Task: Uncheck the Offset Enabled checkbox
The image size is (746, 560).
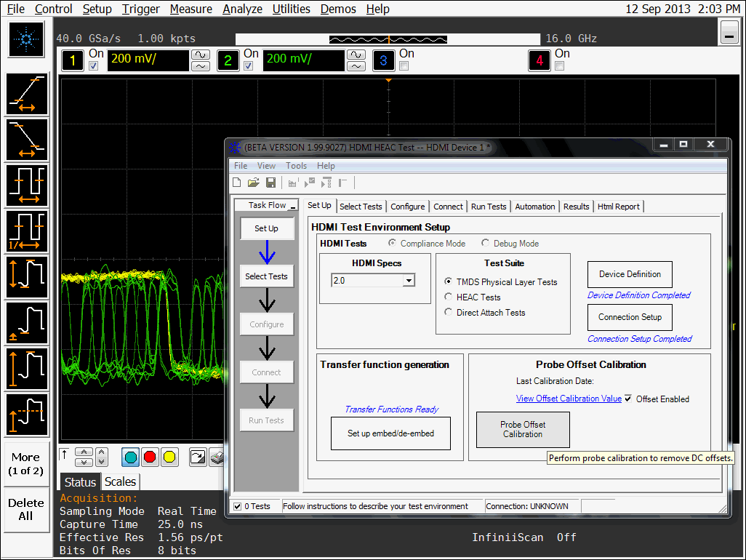Action: pyautogui.click(x=628, y=399)
